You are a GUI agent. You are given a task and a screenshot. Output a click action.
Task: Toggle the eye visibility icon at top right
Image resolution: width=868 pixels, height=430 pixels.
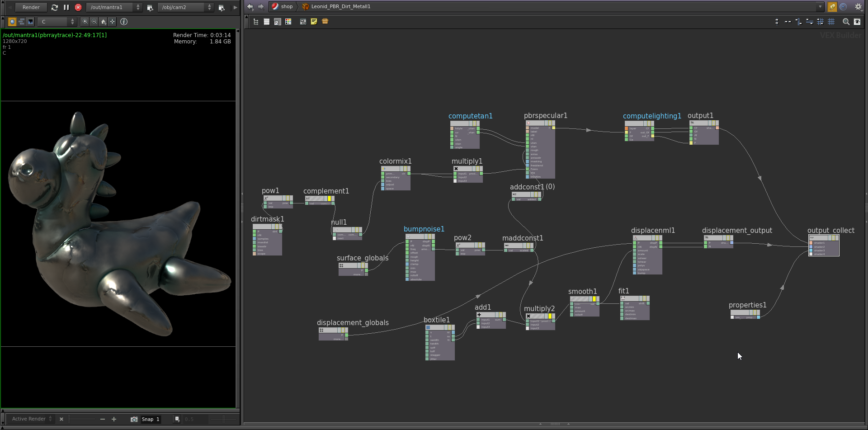point(858,21)
